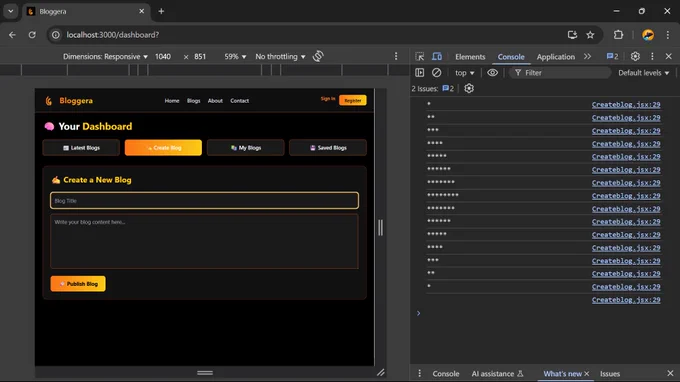Open drawer three-dot menu at bottom
The image size is (680, 382).
pos(419,373)
